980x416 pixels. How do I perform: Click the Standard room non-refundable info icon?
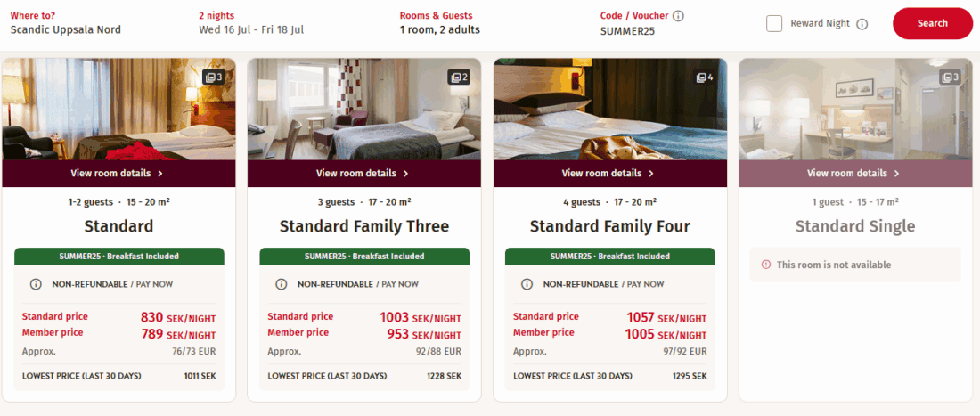point(37,284)
